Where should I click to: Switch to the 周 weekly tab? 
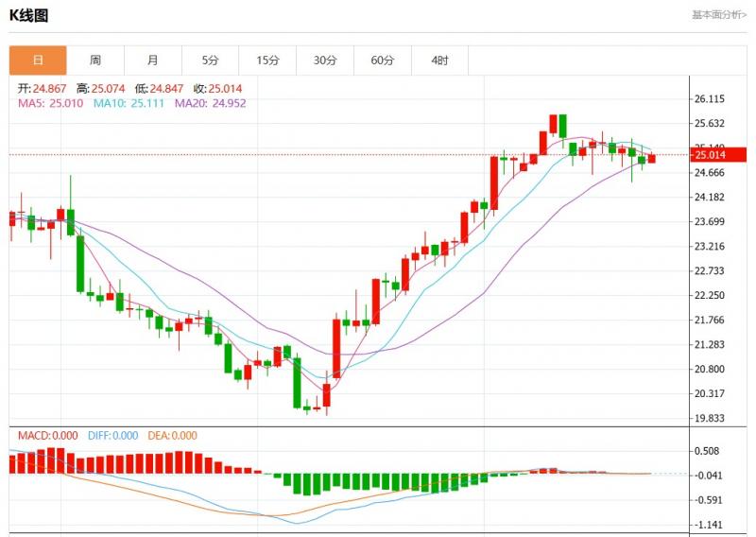click(95, 61)
